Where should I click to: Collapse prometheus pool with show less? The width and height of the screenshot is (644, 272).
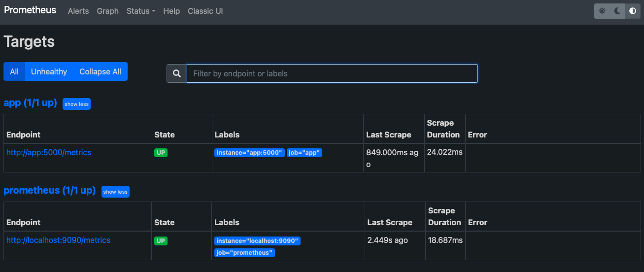(x=115, y=192)
